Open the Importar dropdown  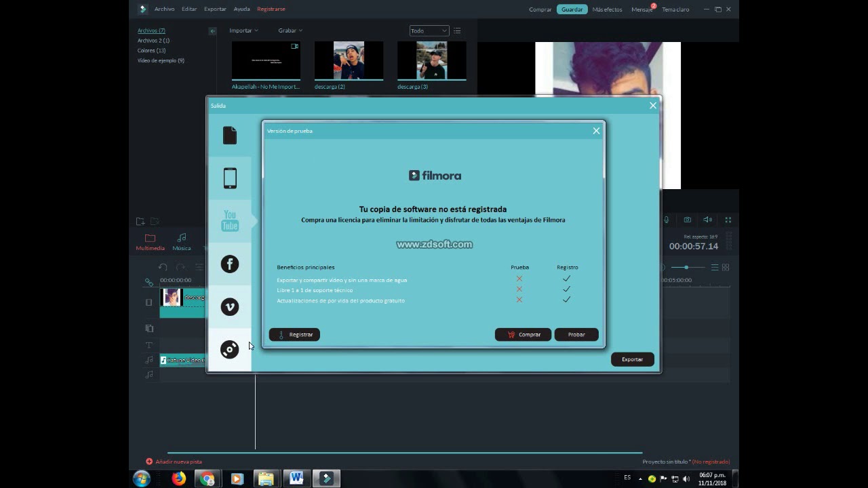click(x=243, y=30)
